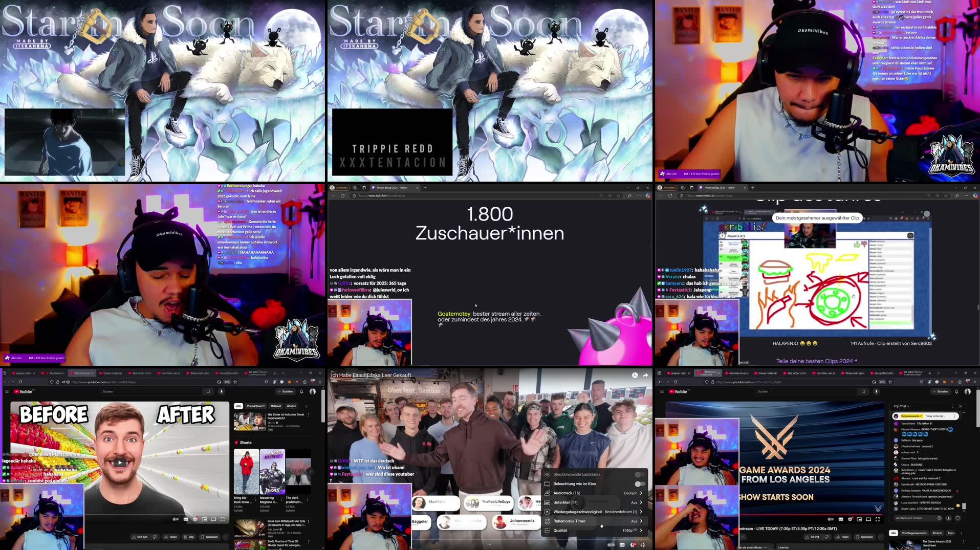Open new tab in 1.800 Zuschauer*innen browser
Viewport: 980px width, 550px height.
coord(425,188)
